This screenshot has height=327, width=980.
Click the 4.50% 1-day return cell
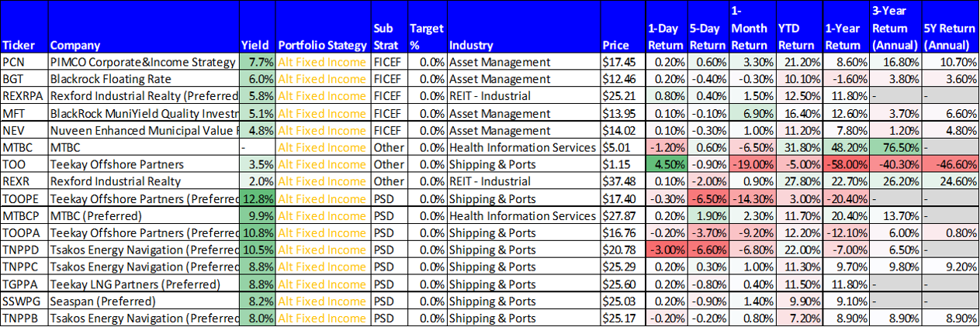coord(666,164)
